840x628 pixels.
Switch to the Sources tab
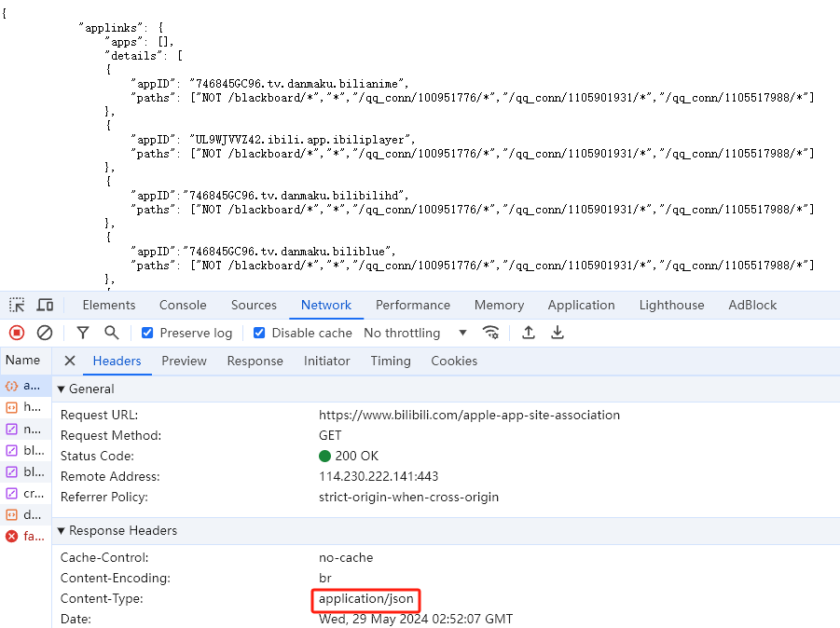click(254, 306)
